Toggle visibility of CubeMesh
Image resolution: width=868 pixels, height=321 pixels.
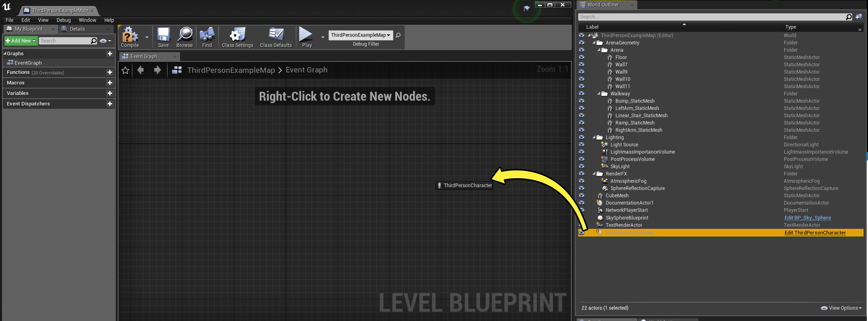click(581, 196)
